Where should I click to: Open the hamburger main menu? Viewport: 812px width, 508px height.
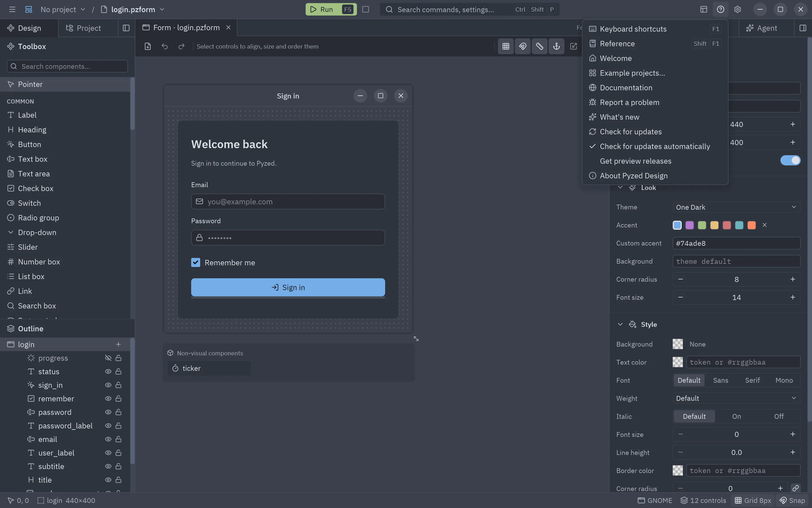[x=12, y=9]
